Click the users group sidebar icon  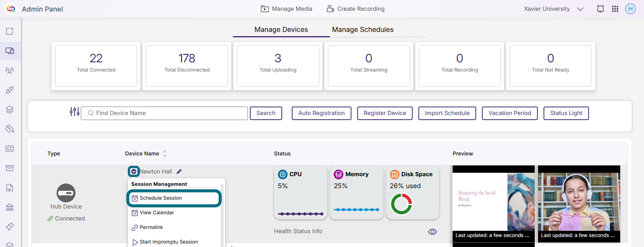click(10, 70)
